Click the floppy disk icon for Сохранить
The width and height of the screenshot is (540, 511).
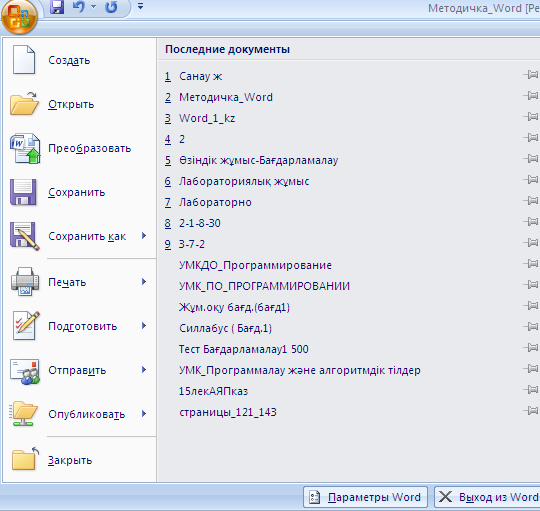click(x=23, y=192)
